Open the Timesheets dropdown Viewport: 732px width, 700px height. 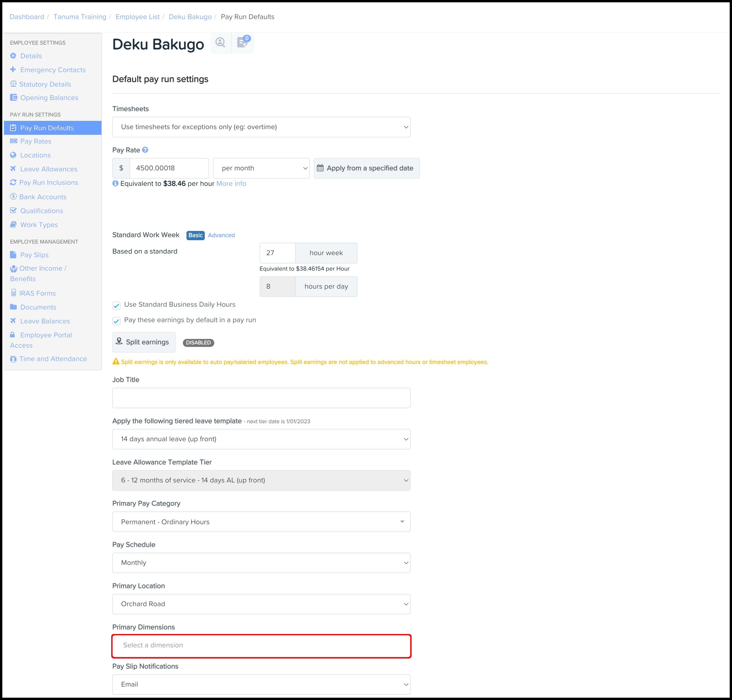(x=261, y=127)
